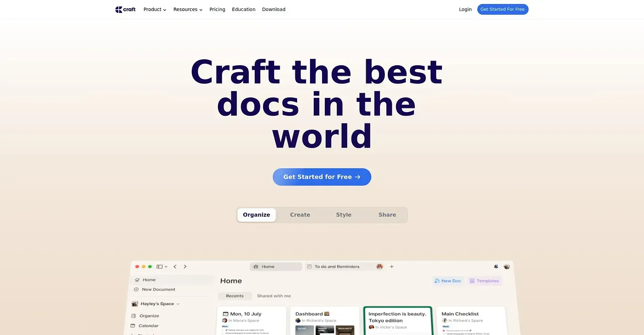Switch to the Style feature tab
This screenshot has width=644, height=335.
[x=344, y=215]
